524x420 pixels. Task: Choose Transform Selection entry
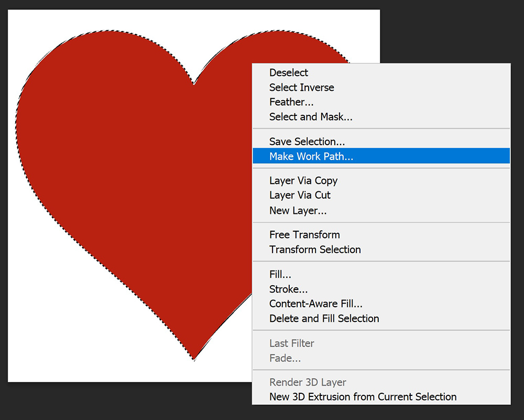(x=381, y=250)
